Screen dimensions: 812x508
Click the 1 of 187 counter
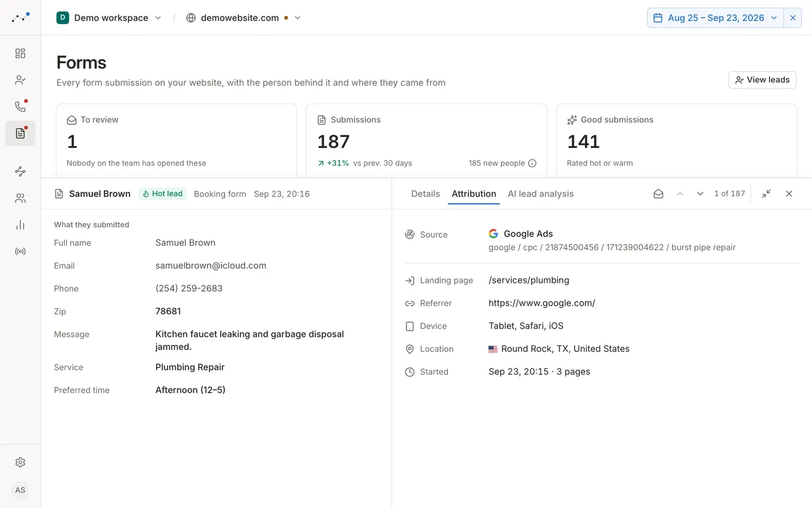pos(730,194)
